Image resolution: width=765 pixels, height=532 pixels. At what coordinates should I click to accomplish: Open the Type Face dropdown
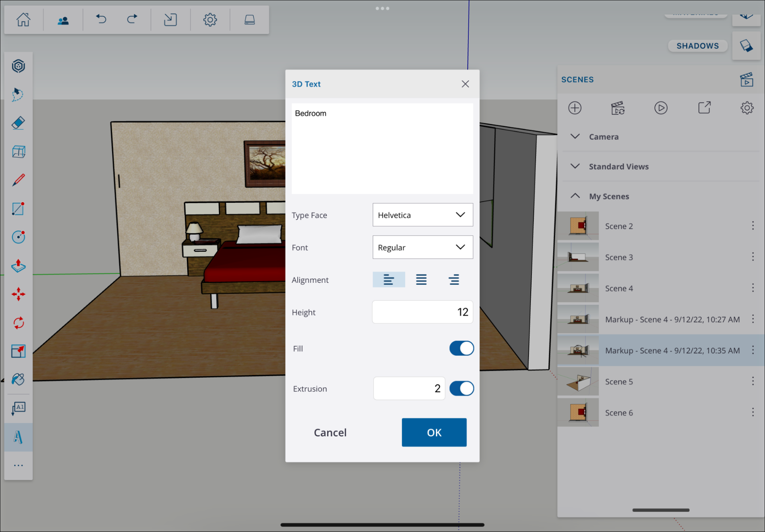click(422, 215)
